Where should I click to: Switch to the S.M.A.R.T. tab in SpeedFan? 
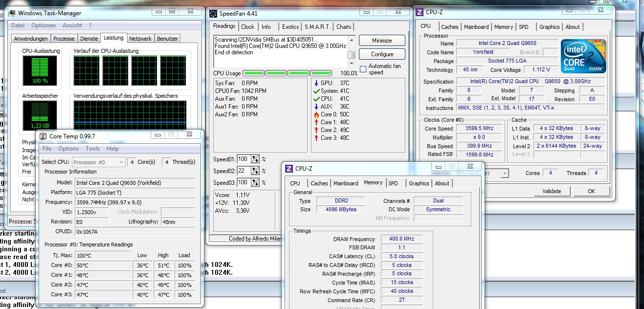coord(317,27)
